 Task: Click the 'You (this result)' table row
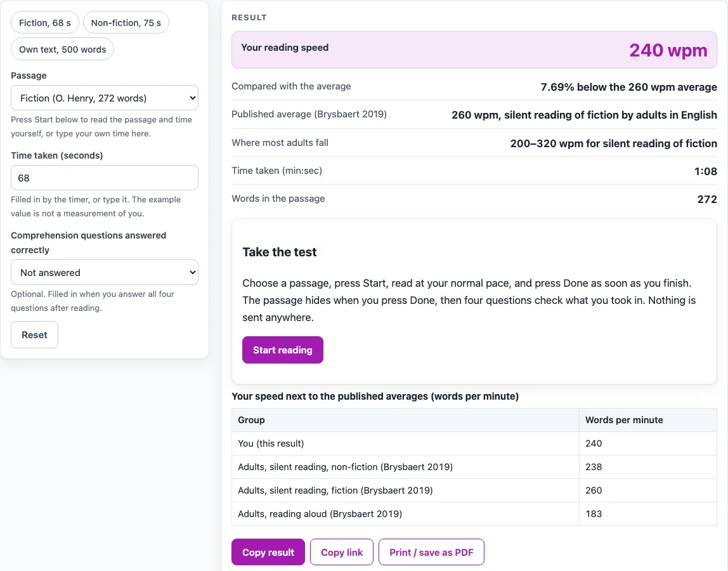pos(474,443)
